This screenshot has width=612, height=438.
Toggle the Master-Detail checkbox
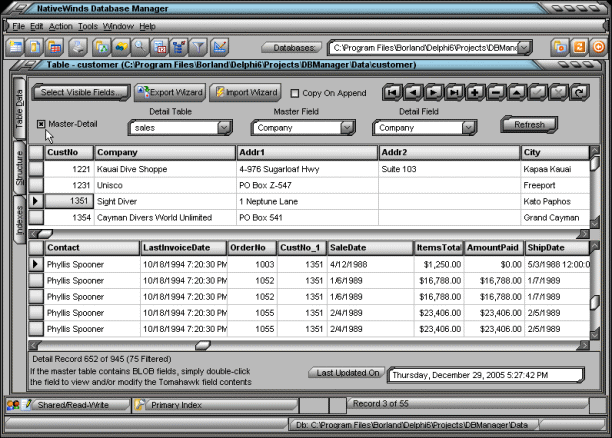pos(41,124)
